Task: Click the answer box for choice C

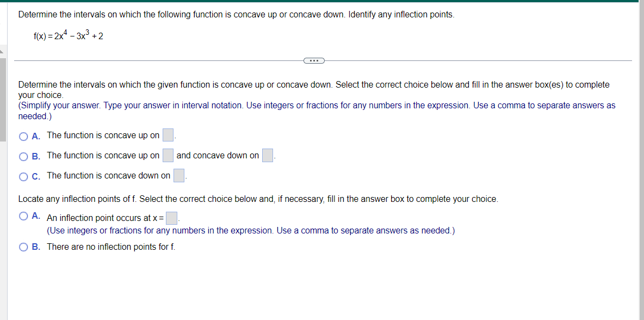Action: [x=178, y=175]
